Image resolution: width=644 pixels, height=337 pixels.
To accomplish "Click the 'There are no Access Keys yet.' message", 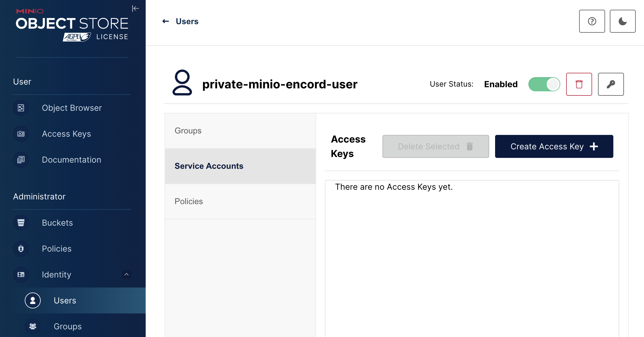I will pyautogui.click(x=394, y=187).
